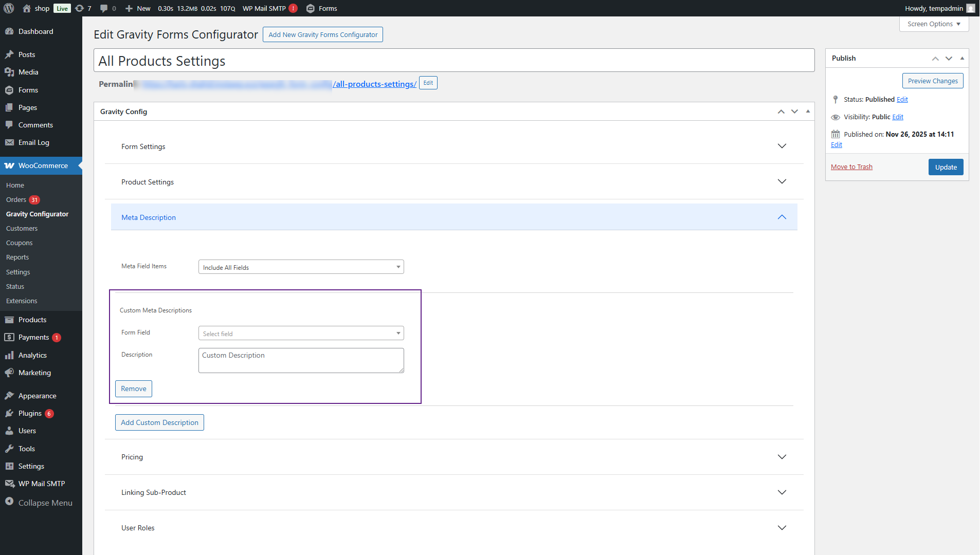Open the Gravity Configurator submenu item

(37, 214)
